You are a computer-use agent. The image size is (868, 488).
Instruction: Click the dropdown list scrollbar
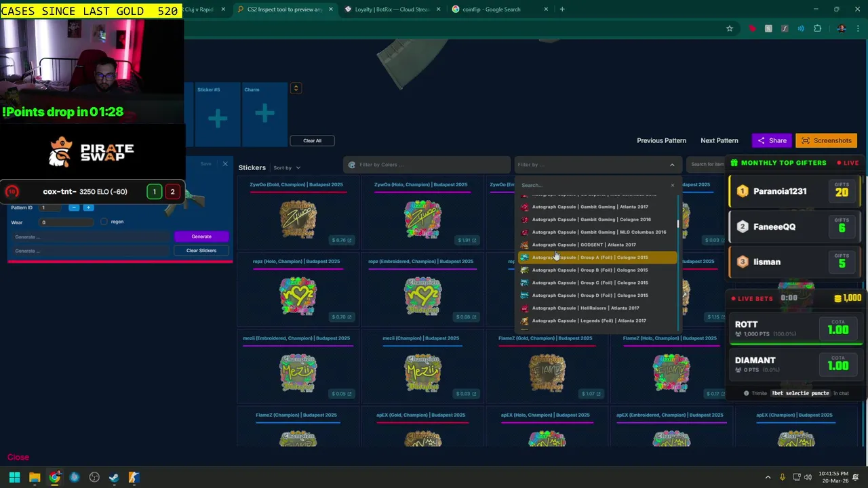coord(677,224)
